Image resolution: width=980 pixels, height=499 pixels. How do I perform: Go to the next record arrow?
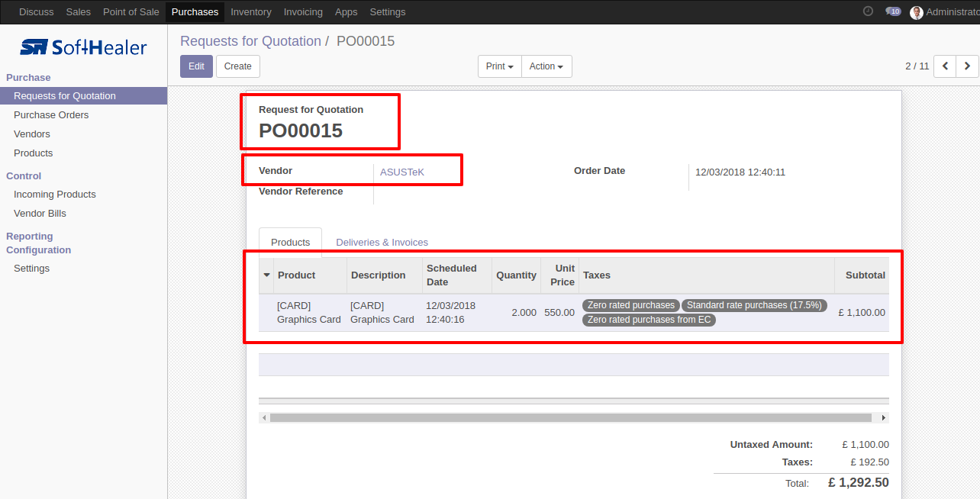[967, 66]
